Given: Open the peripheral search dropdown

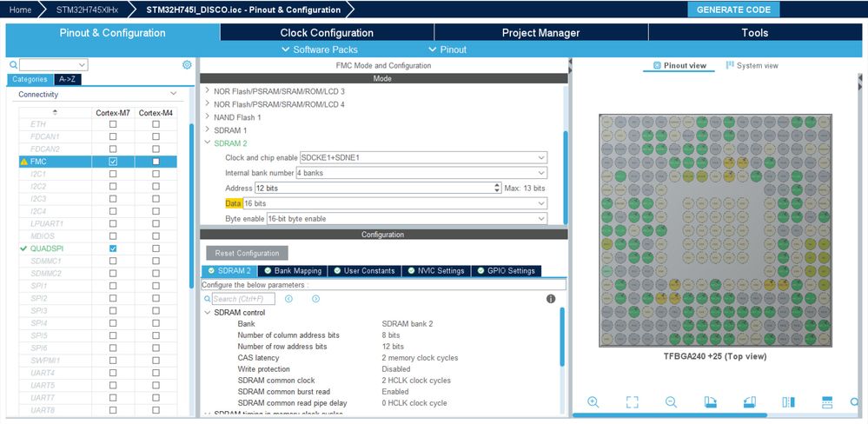Looking at the screenshot, I should 83,65.
